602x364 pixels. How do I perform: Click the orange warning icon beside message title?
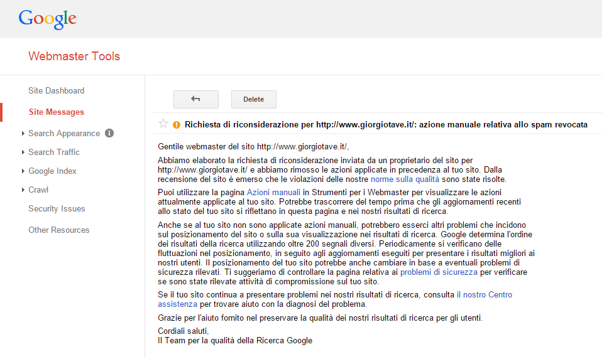[x=177, y=125]
